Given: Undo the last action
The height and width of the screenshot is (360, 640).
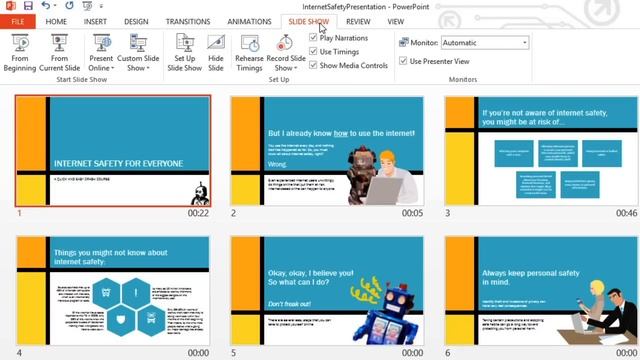Looking at the screenshot, I should pos(45,6).
